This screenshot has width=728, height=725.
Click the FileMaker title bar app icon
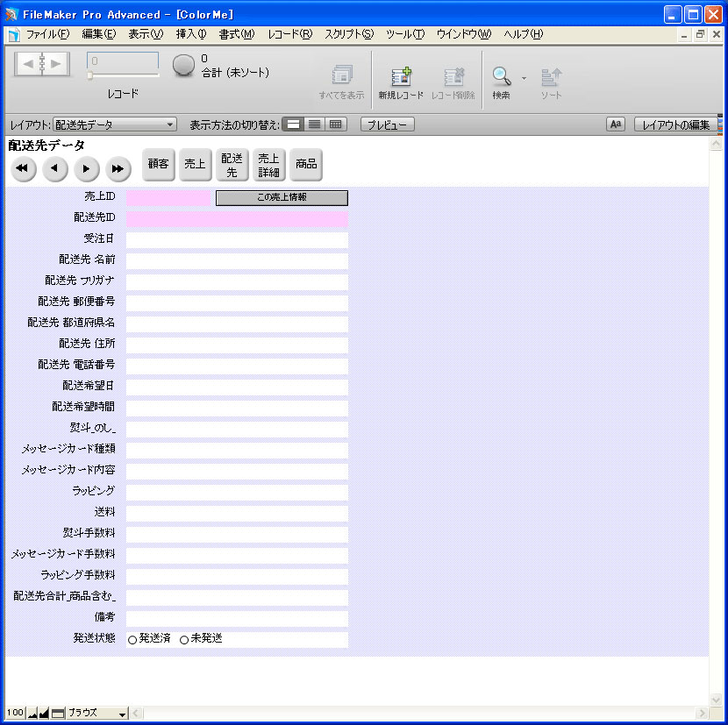11,15
